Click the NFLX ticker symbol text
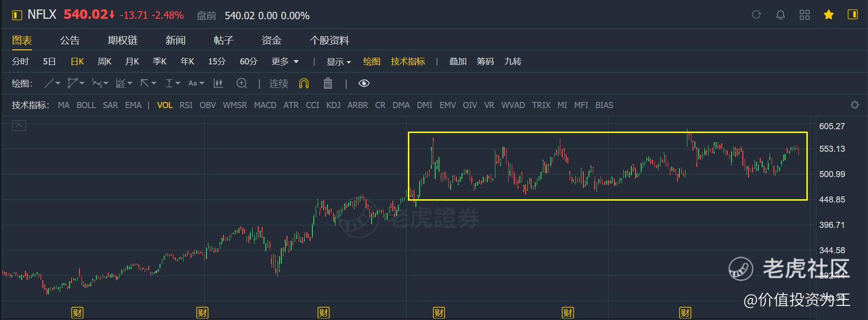Screen dimensions: 868x320 42,15
